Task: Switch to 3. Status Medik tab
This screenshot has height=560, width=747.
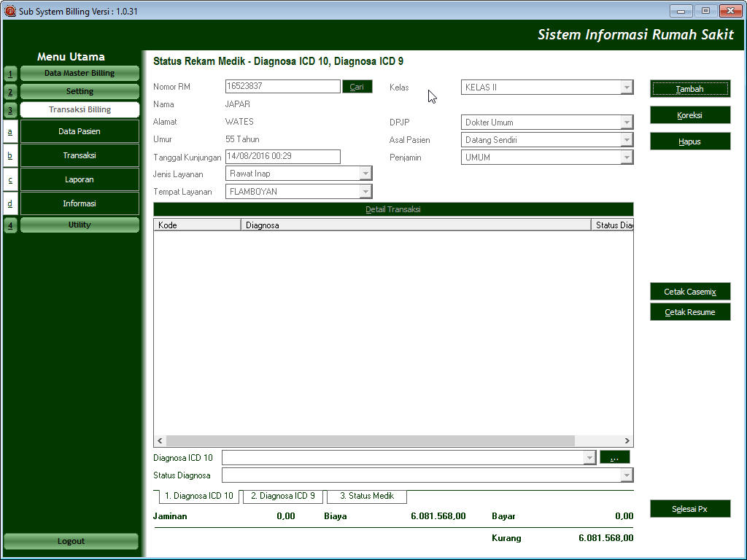Action: [x=367, y=496]
